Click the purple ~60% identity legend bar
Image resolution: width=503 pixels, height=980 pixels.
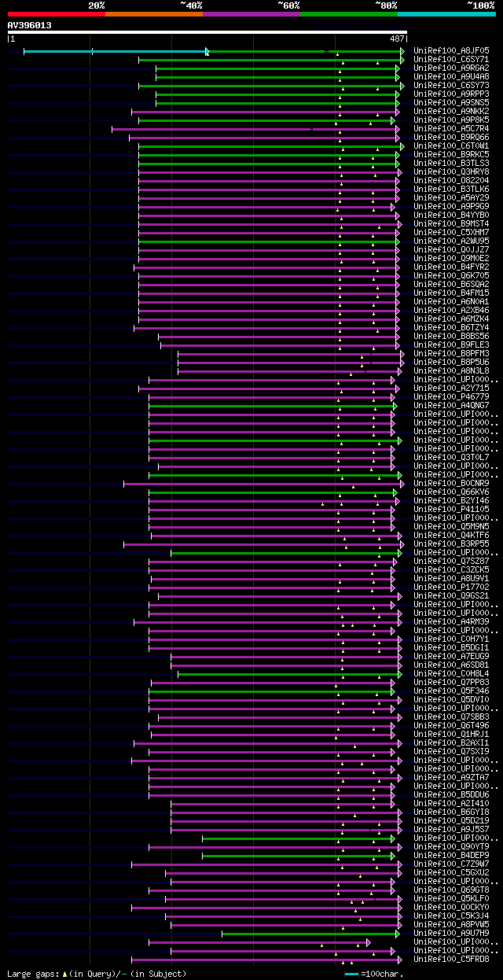click(x=251, y=14)
